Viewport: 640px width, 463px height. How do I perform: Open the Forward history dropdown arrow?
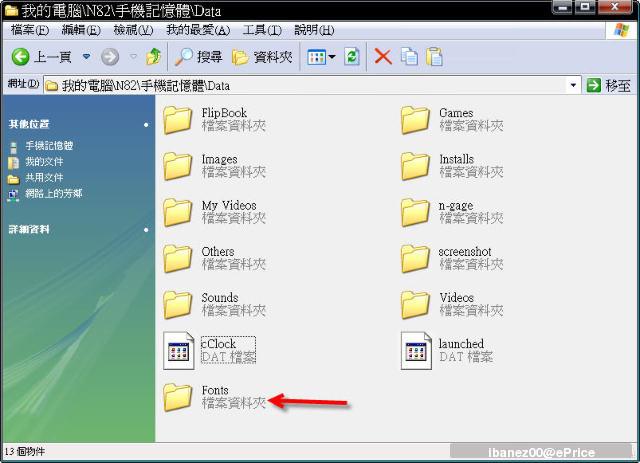coord(133,56)
